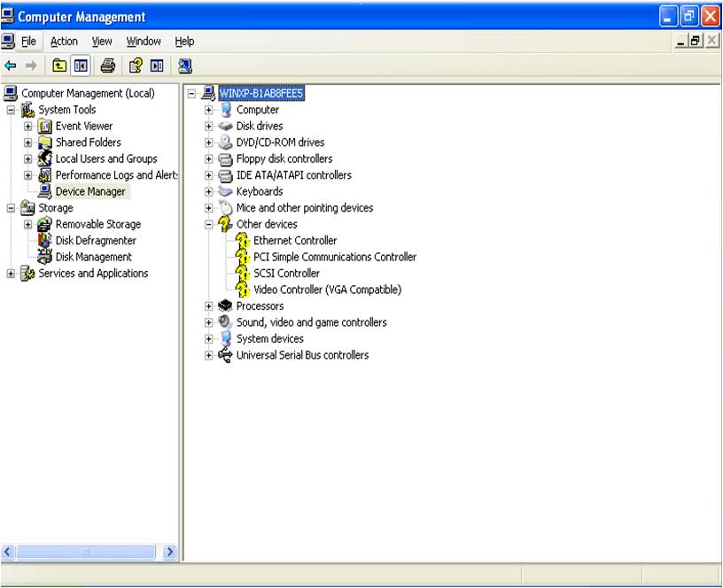The height and width of the screenshot is (588, 723).
Task: Select the Ethernet Controller warning icon
Action: [x=244, y=241]
